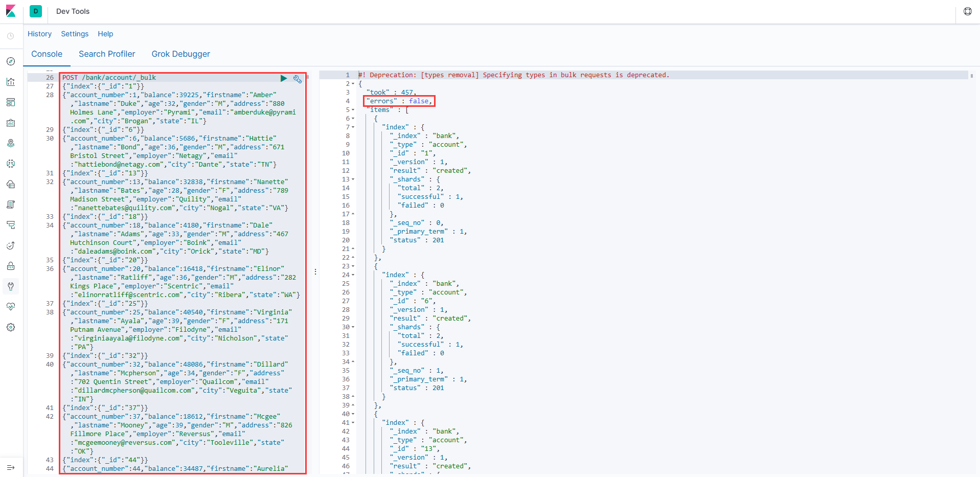Switch to the Grok Debugger tab
Viewport: 980px width, 477px height.
(180, 54)
